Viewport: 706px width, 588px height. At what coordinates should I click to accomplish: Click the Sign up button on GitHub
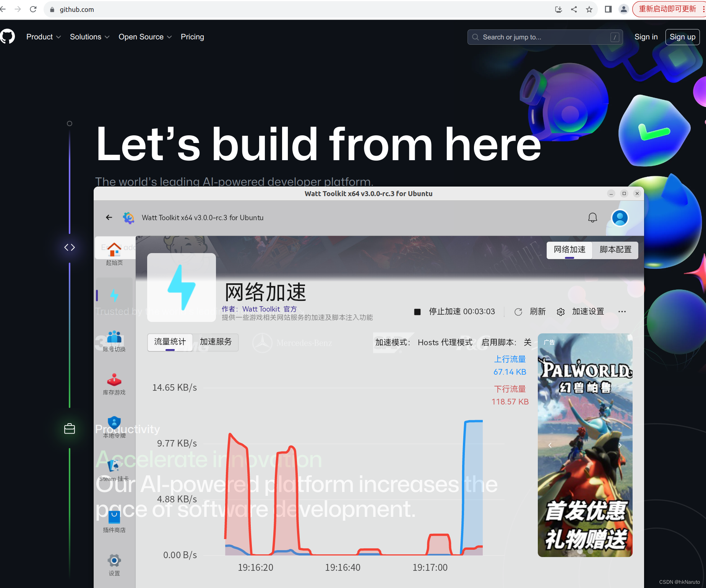pos(683,37)
